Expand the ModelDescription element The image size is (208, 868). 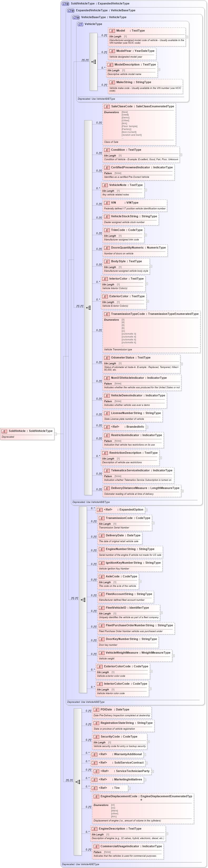pyautogui.click(x=159, y=70)
